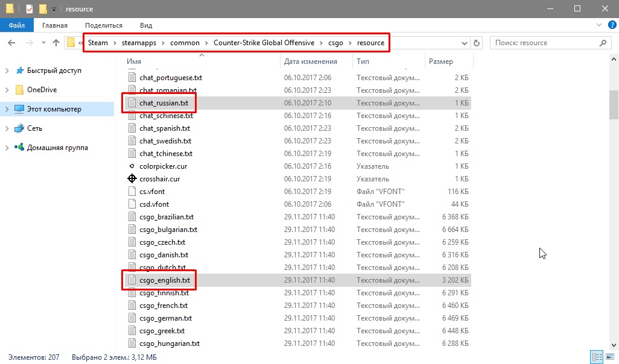Screen dimensions: 619x364
Task: Click the Homegroup icon in sidebar
Action: [x=19, y=148]
